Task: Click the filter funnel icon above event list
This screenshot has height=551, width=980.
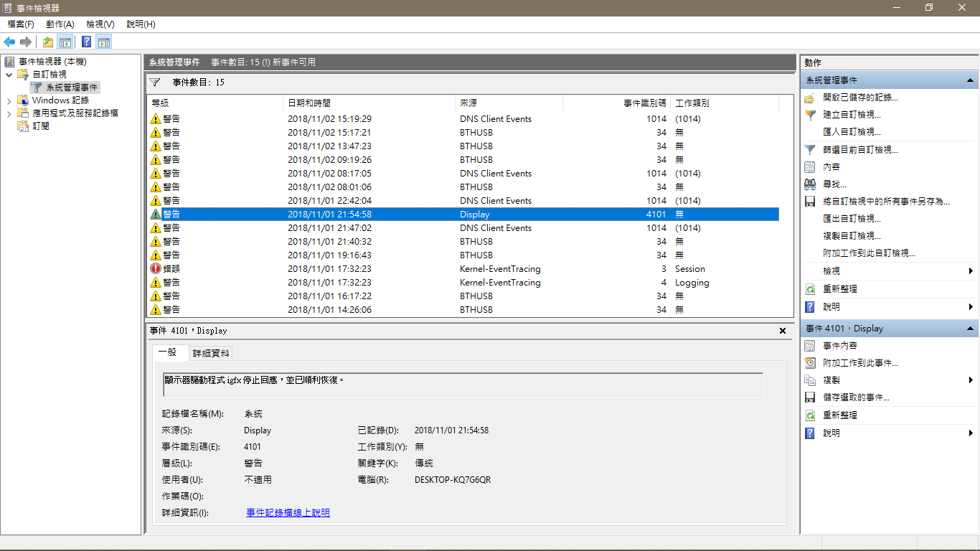Action: (154, 82)
